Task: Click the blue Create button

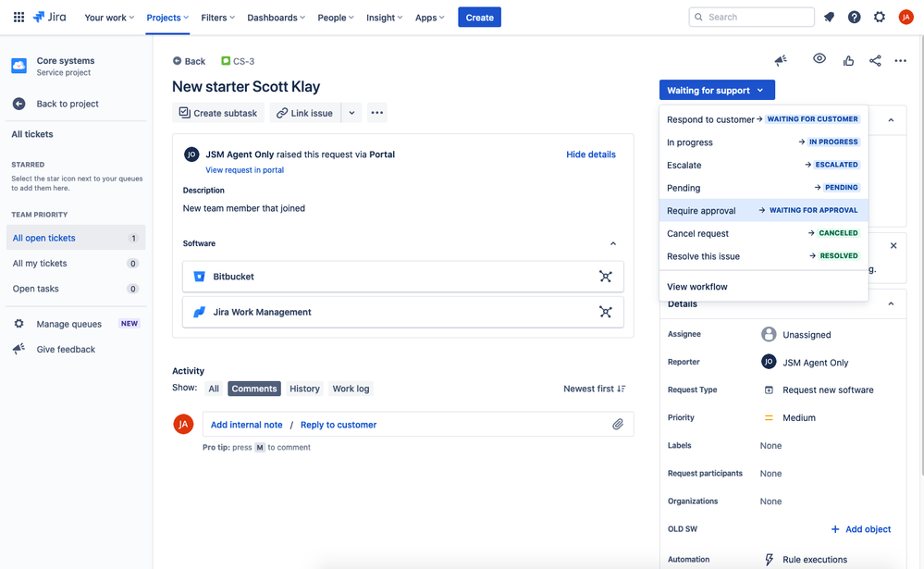Action: click(x=480, y=17)
